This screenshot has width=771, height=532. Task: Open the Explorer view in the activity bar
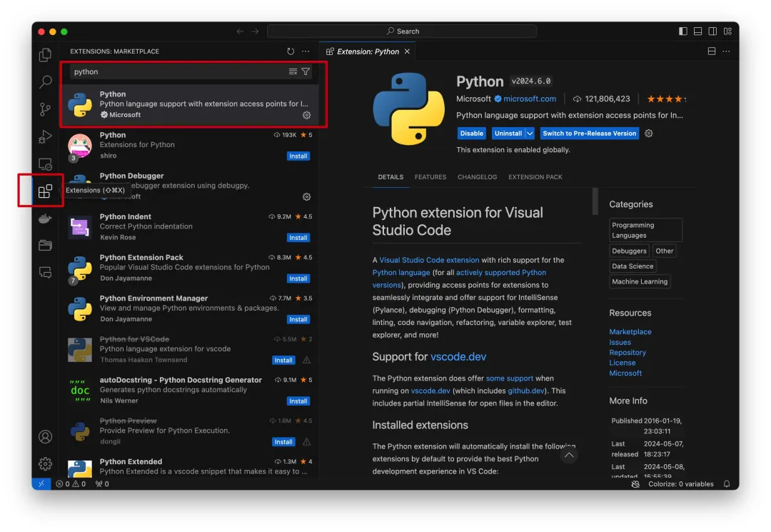[45, 54]
